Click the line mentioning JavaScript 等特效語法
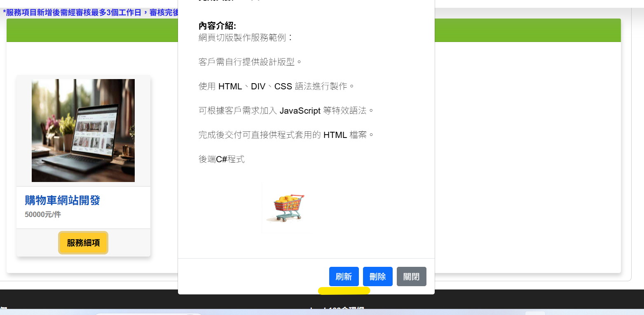Screen dimensions: 644x315 point(286,111)
